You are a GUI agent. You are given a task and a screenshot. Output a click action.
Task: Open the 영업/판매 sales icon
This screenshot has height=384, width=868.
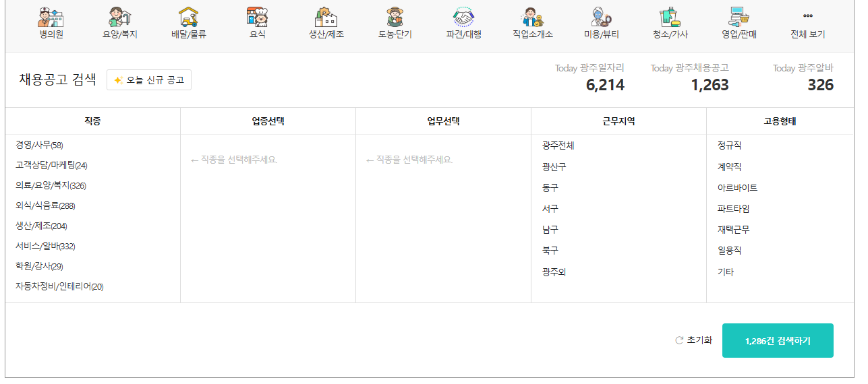click(x=739, y=17)
